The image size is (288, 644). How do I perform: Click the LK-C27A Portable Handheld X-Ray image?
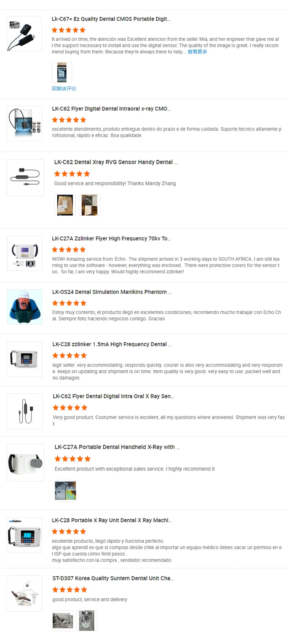(25, 463)
